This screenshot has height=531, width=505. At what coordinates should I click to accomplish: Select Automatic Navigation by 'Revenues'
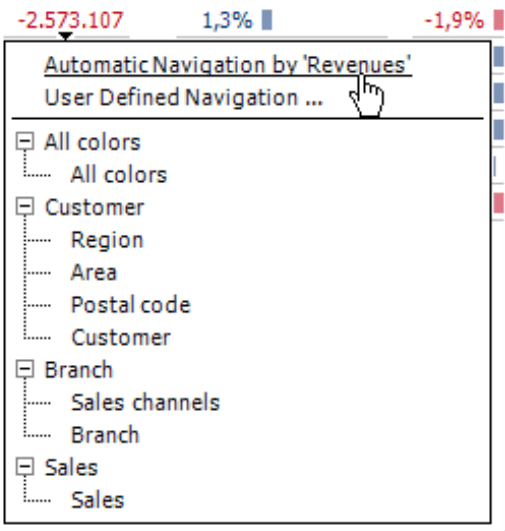coord(228,65)
